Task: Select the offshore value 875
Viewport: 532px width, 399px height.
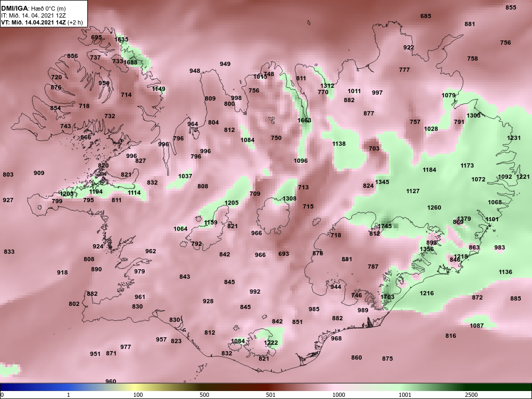Action: 387,358
